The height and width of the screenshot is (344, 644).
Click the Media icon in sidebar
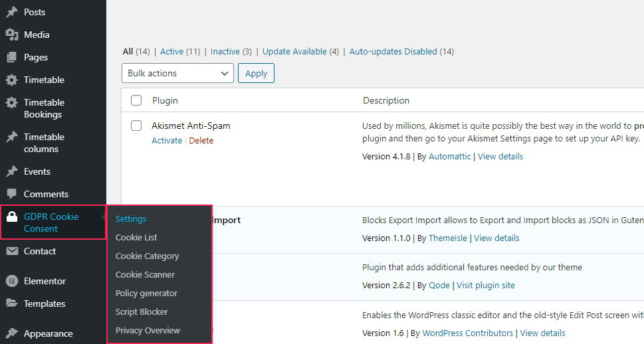(x=12, y=35)
